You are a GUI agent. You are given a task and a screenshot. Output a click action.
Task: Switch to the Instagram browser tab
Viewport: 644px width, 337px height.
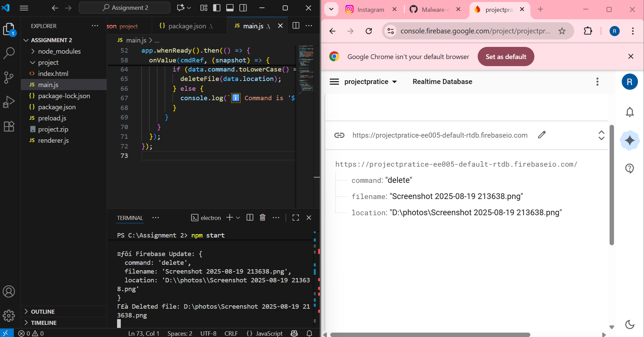click(370, 9)
